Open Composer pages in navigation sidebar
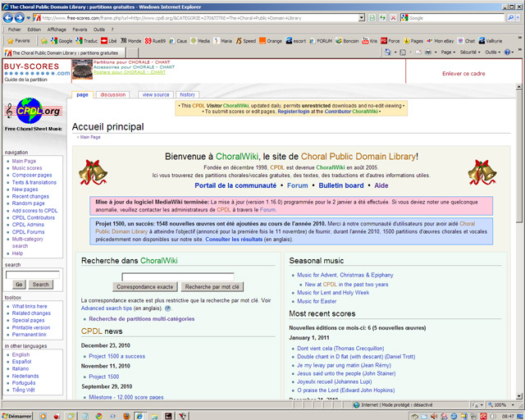This screenshot has height=420, width=525. click(32, 176)
